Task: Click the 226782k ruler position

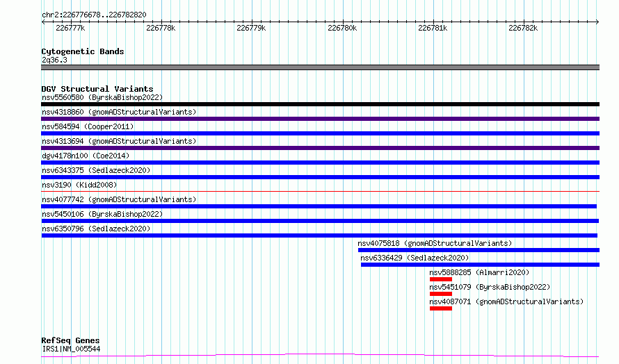Action: point(523,28)
